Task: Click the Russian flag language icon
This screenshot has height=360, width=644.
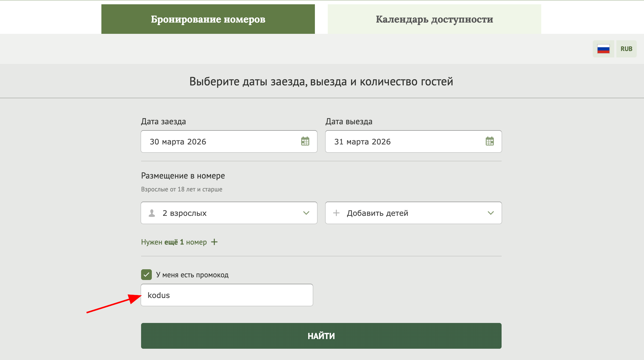Action: click(603, 49)
